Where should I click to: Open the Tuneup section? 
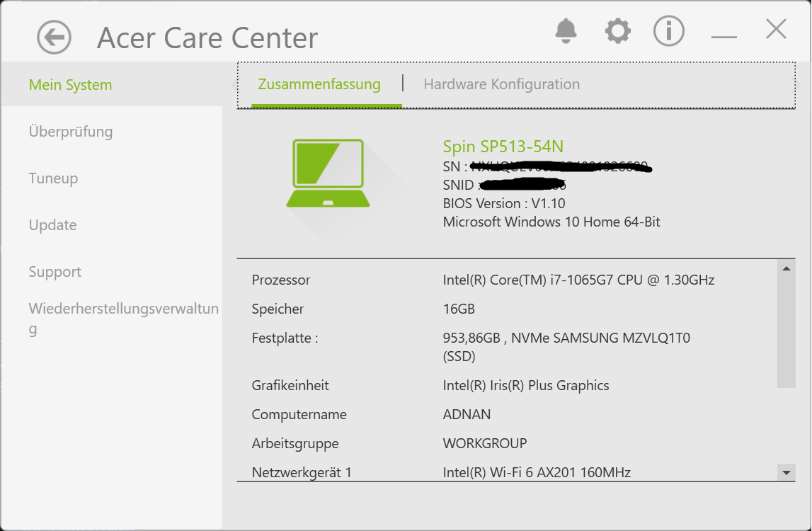(x=53, y=178)
